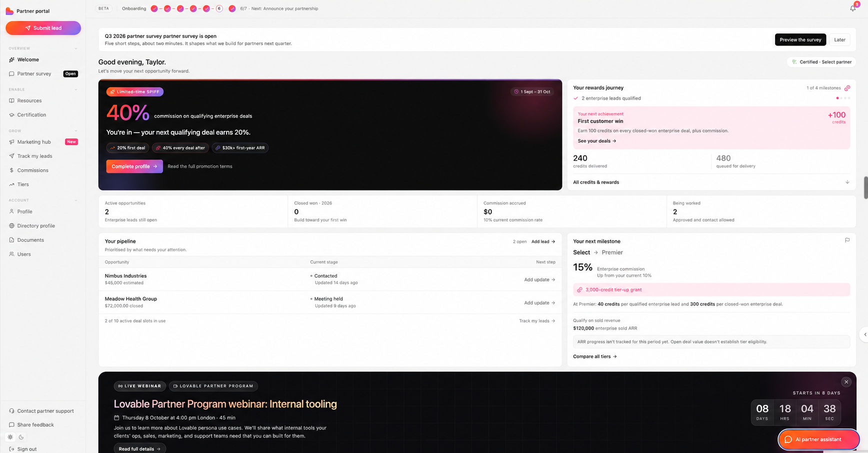
Task: Switch to light theme with the sun toggle
Action: coord(10,437)
